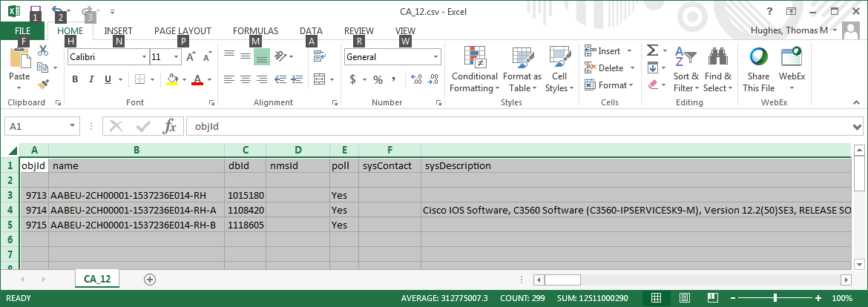
Task: Increase indent
Action: pyautogui.click(x=297, y=79)
